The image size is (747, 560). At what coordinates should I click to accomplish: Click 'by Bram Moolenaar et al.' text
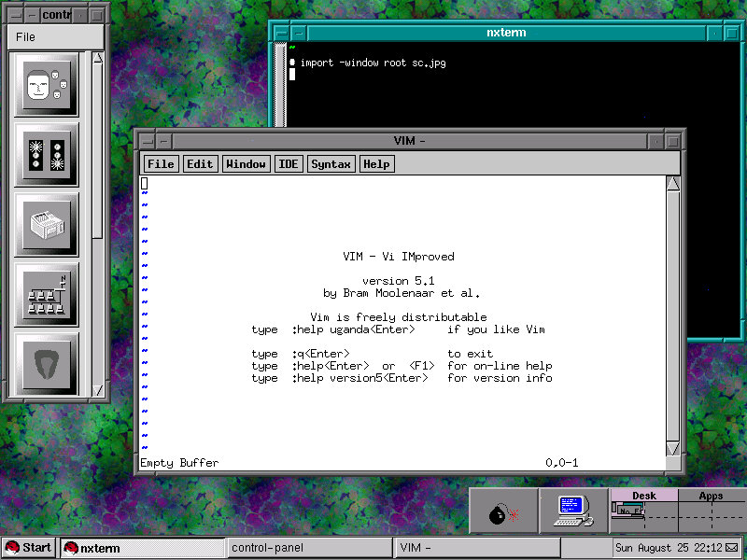[x=402, y=293]
